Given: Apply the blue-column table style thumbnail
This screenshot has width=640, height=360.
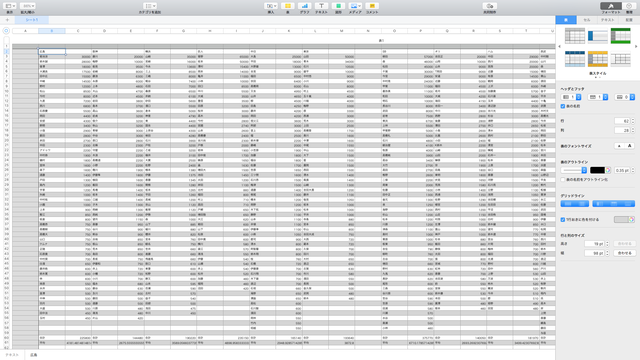Looking at the screenshot, I should 598,36.
